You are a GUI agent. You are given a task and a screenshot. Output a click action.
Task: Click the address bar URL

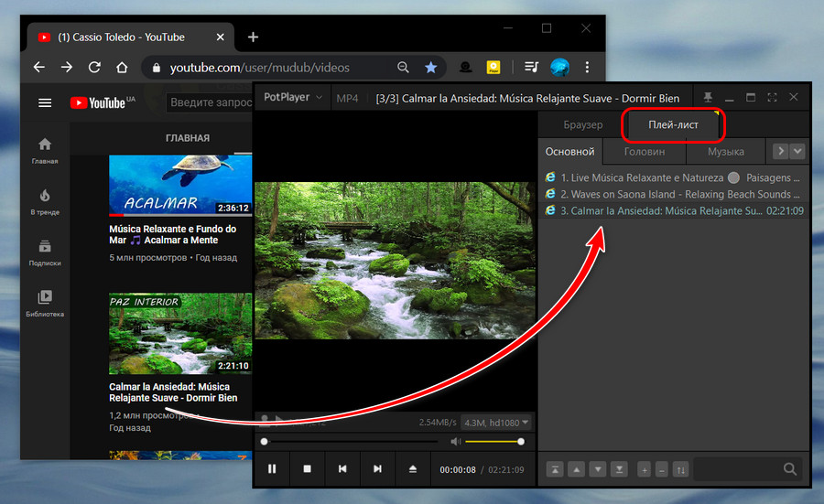coord(260,68)
